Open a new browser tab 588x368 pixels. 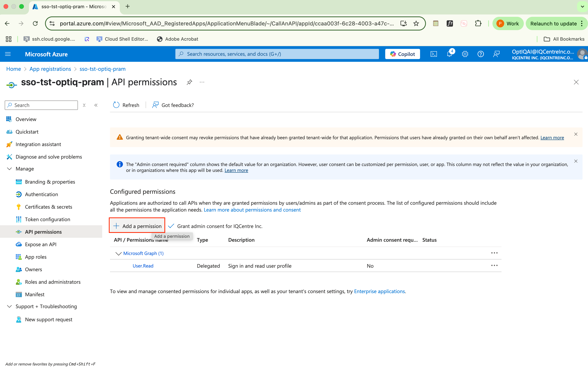pos(128,7)
